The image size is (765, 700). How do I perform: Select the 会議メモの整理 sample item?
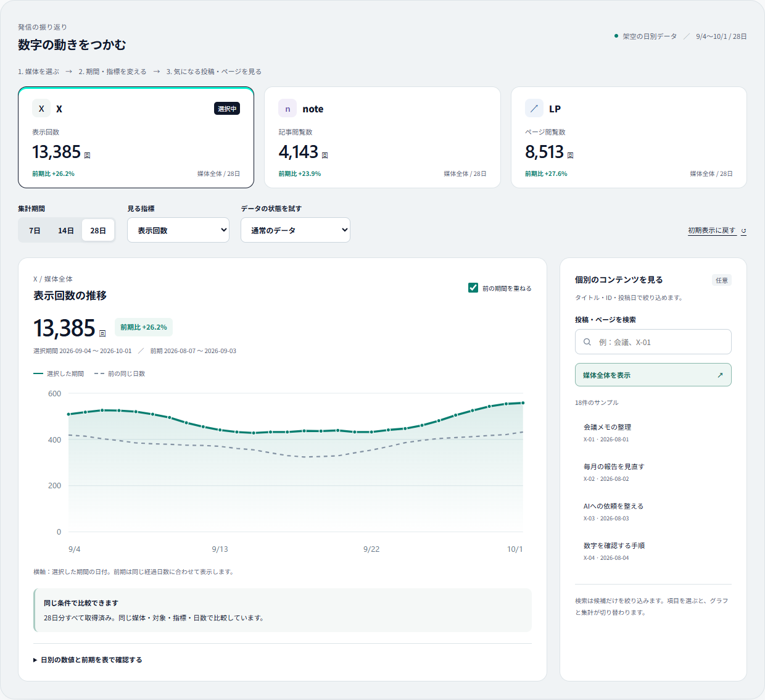tap(653, 432)
